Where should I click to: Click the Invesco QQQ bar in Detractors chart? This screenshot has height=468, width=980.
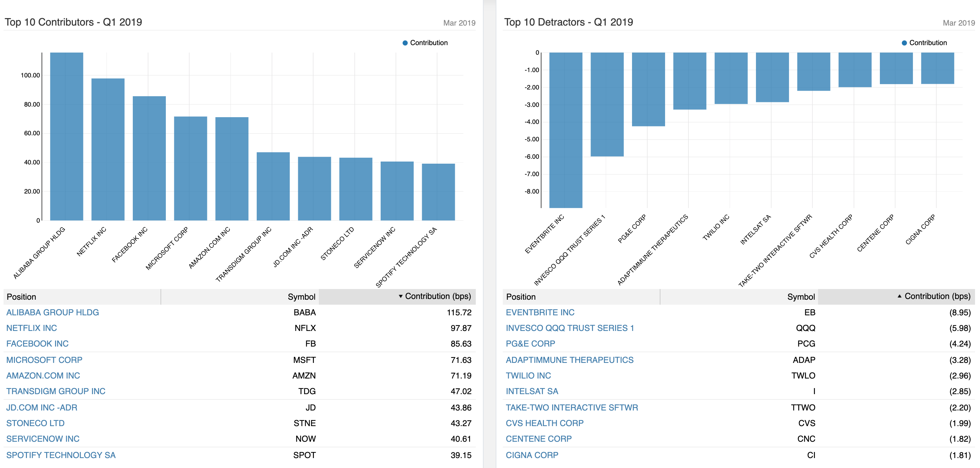[607, 104]
